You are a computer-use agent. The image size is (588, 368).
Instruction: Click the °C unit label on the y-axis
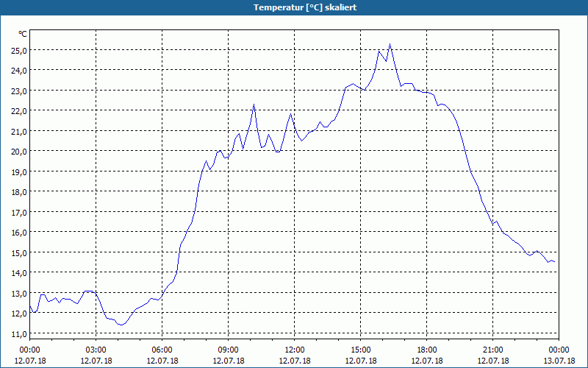point(23,34)
